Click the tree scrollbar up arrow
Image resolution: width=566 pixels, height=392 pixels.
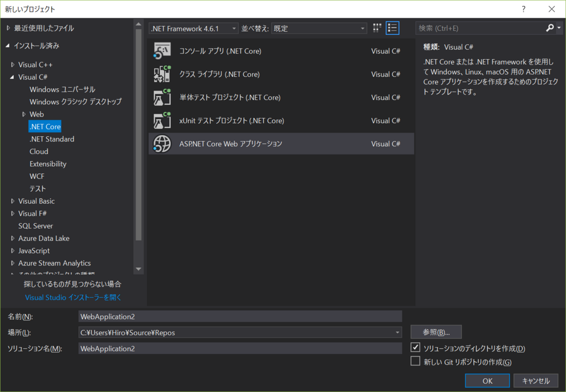click(x=138, y=24)
